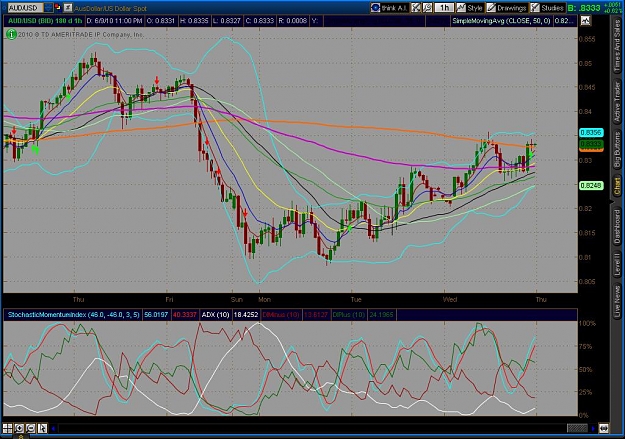The height and width of the screenshot is (439, 625).
Task: Click the 56.0197 stochastic value
Action: pos(156,315)
